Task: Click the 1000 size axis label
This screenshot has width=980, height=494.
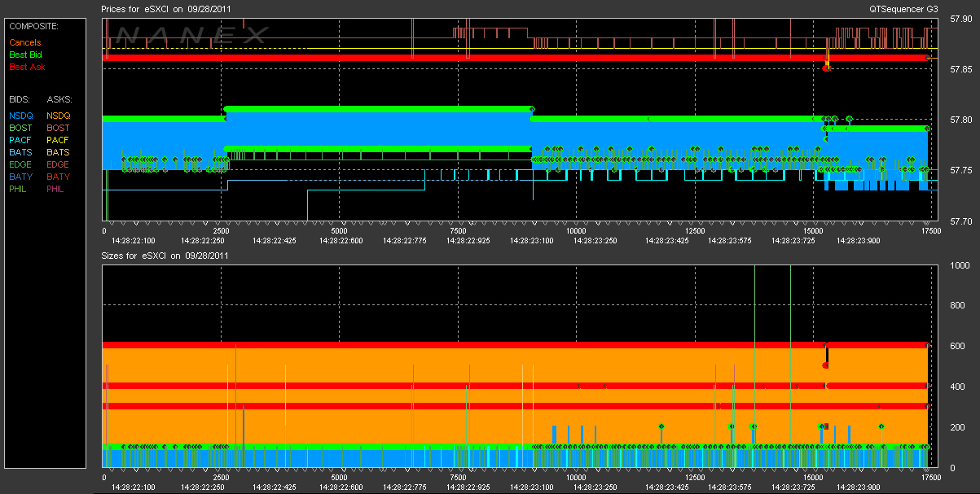Action: tap(960, 265)
